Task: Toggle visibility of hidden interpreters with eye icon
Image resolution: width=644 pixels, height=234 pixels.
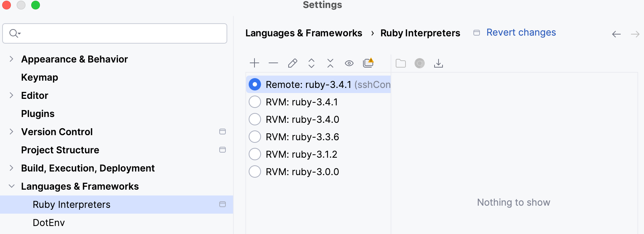Action: tap(349, 63)
